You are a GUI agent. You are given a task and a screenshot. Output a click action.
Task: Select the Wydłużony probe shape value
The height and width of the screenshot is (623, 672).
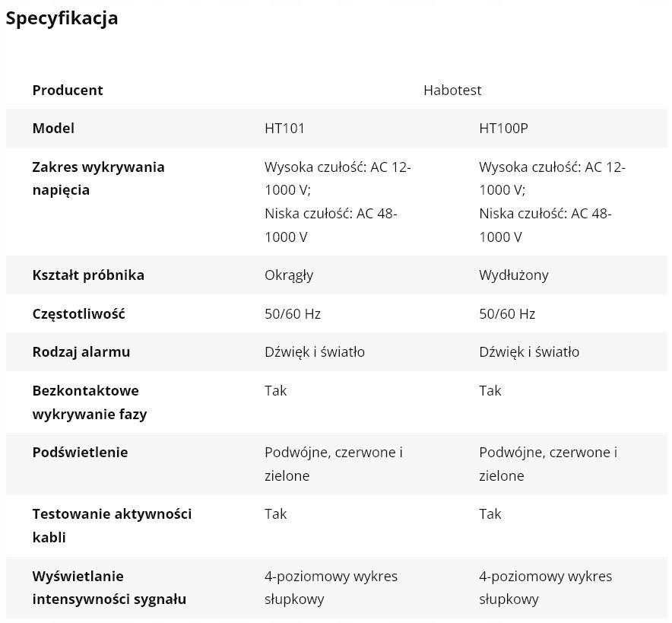514,275
